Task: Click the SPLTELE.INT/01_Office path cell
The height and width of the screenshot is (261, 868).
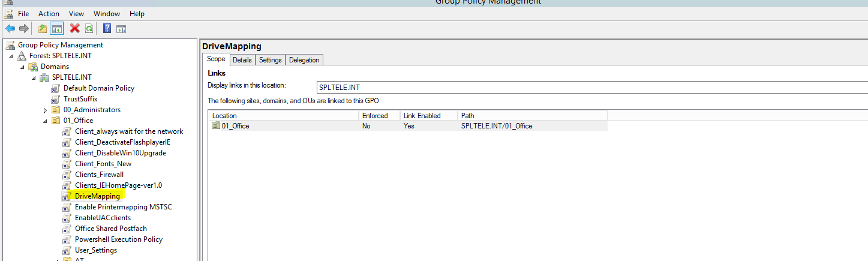Action: 497,126
